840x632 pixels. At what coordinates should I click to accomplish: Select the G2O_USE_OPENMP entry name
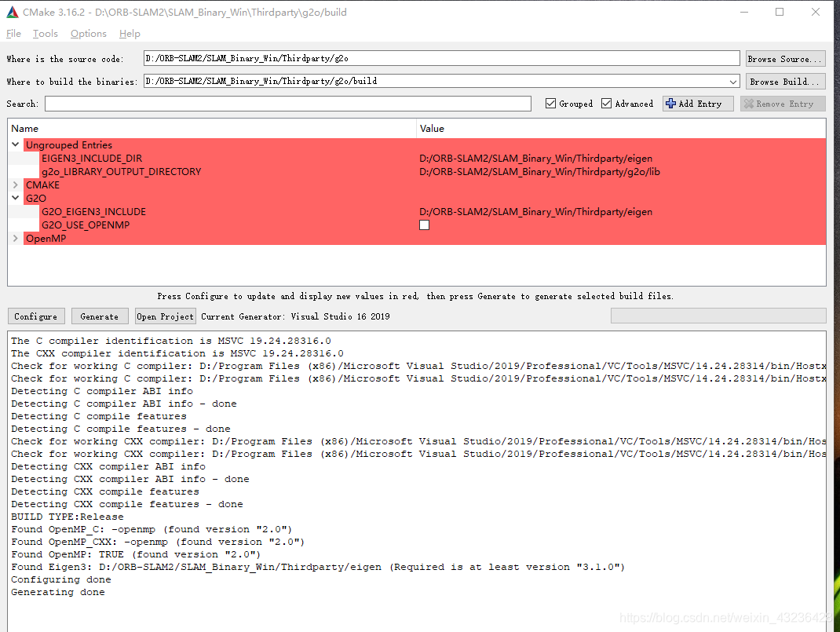(86, 225)
